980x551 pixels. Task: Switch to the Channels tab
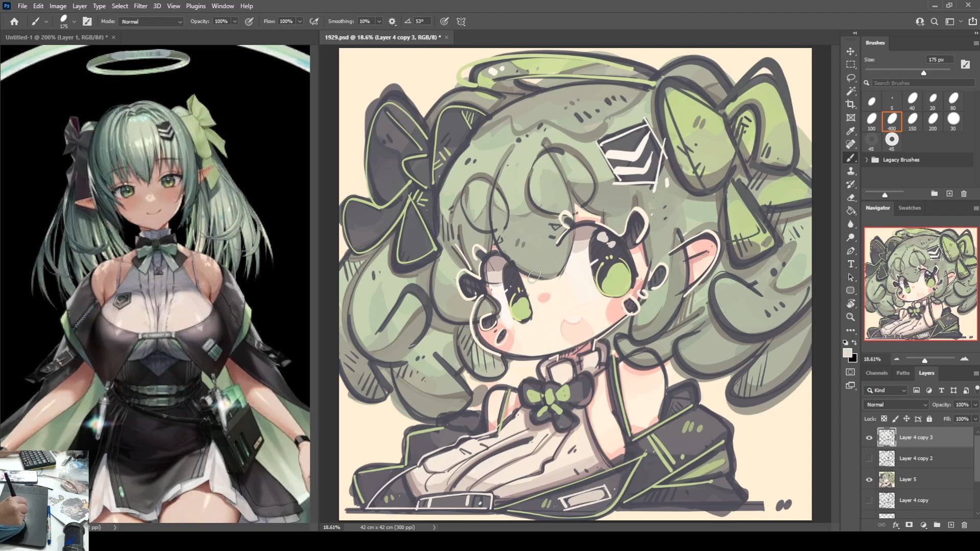876,373
